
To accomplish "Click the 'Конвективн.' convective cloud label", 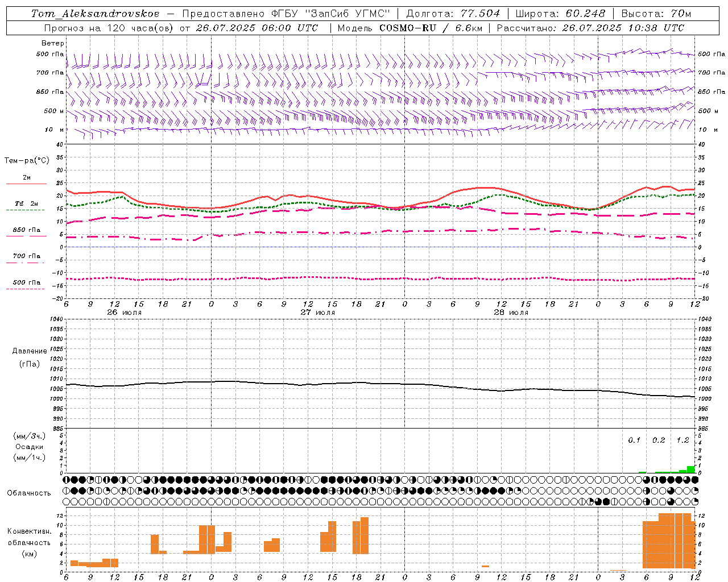I will click(30, 531).
